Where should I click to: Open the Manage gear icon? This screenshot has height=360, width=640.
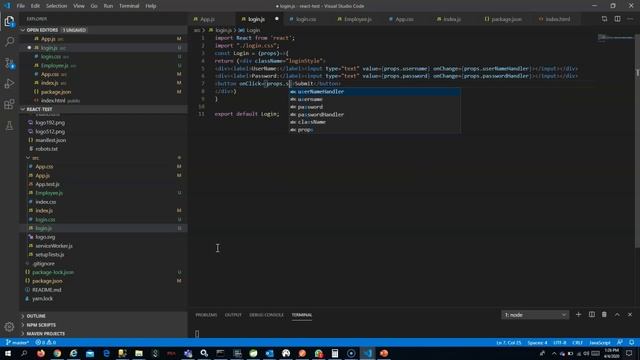(x=9, y=327)
